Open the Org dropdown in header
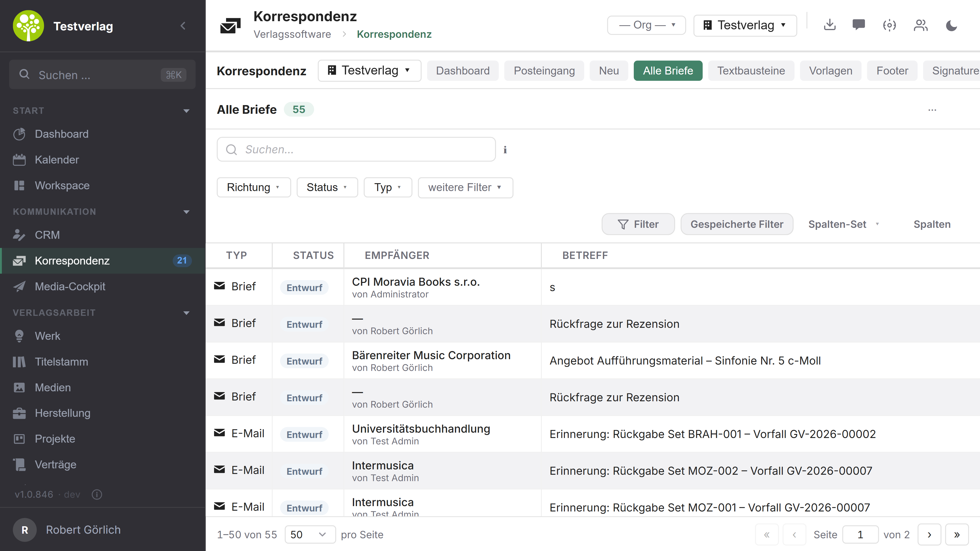 tap(646, 25)
